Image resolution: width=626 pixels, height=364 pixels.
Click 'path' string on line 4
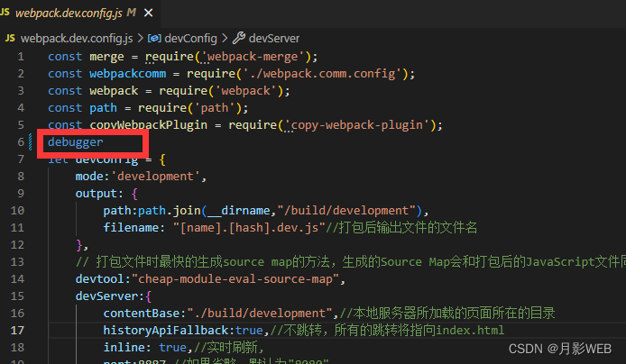(x=215, y=108)
